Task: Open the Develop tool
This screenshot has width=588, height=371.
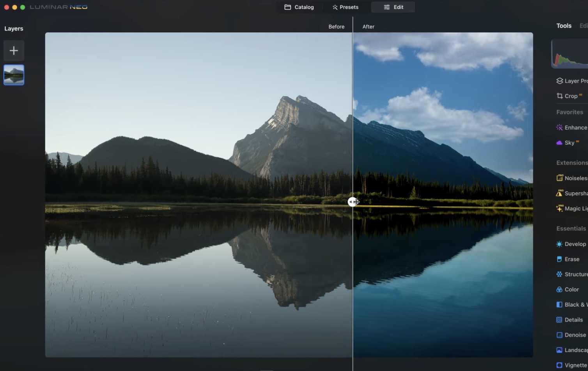Action: coord(574,244)
